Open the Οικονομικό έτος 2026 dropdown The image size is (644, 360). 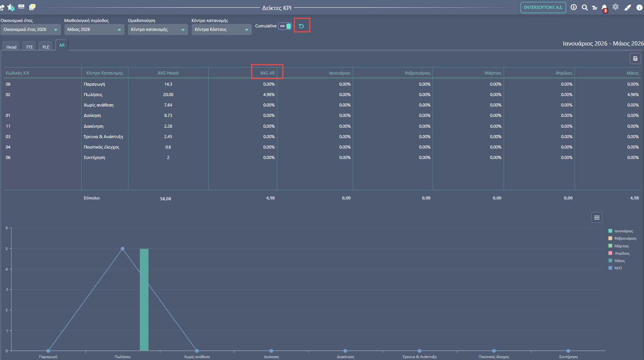pos(30,30)
